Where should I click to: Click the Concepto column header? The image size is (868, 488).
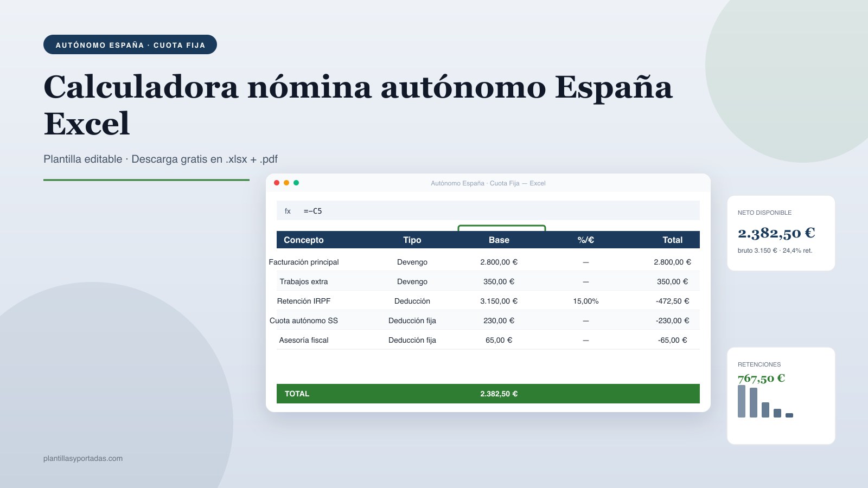pos(303,240)
